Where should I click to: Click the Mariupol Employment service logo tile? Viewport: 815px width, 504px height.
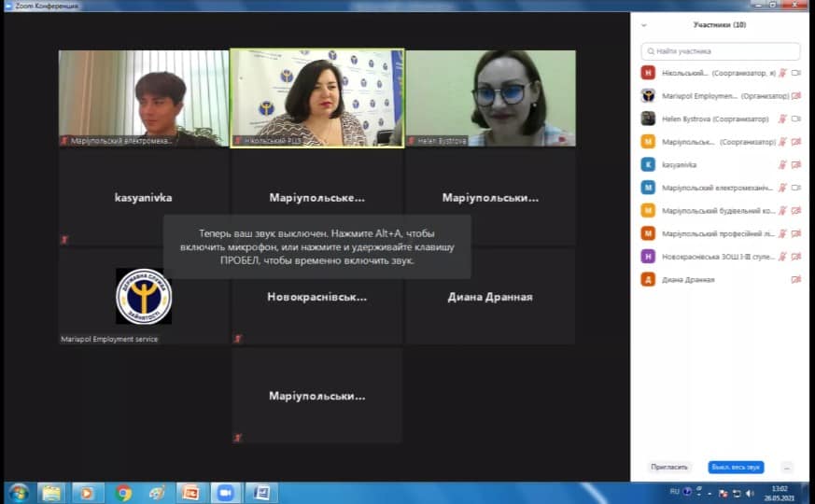(x=144, y=297)
